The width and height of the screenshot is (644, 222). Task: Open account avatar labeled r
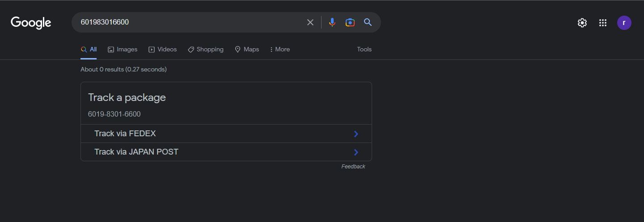click(624, 23)
